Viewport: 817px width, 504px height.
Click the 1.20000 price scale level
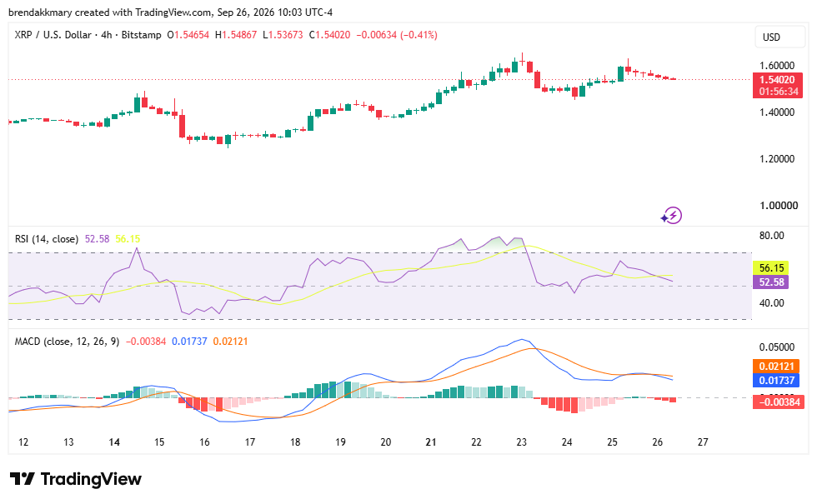pyautogui.click(x=777, y=159)
